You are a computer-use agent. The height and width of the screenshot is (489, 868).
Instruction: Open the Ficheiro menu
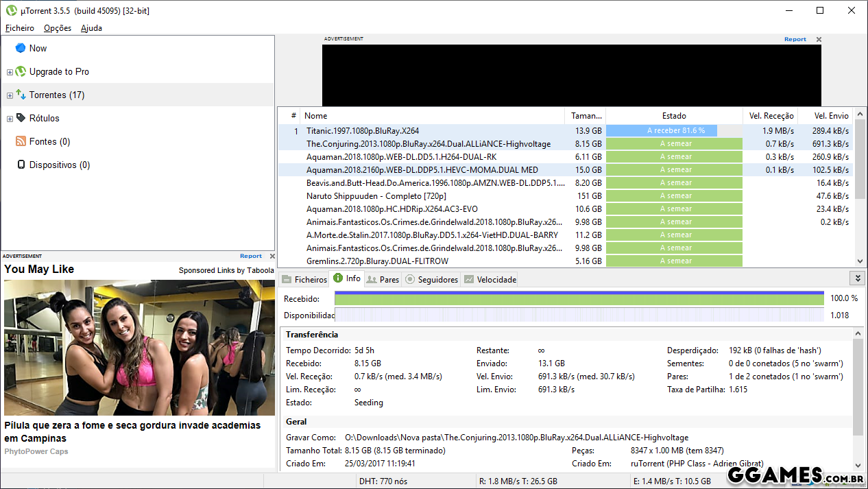coord(20,28)
